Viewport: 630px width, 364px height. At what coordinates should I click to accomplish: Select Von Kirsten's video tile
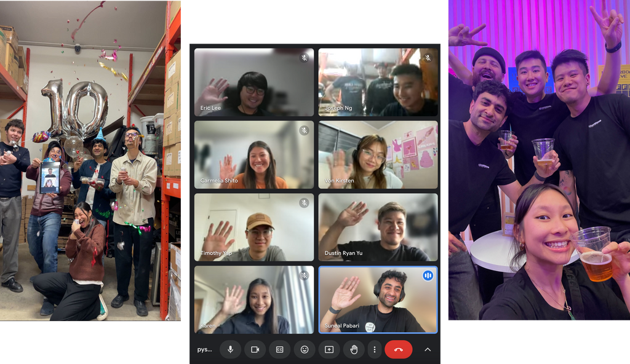point(378,154)
